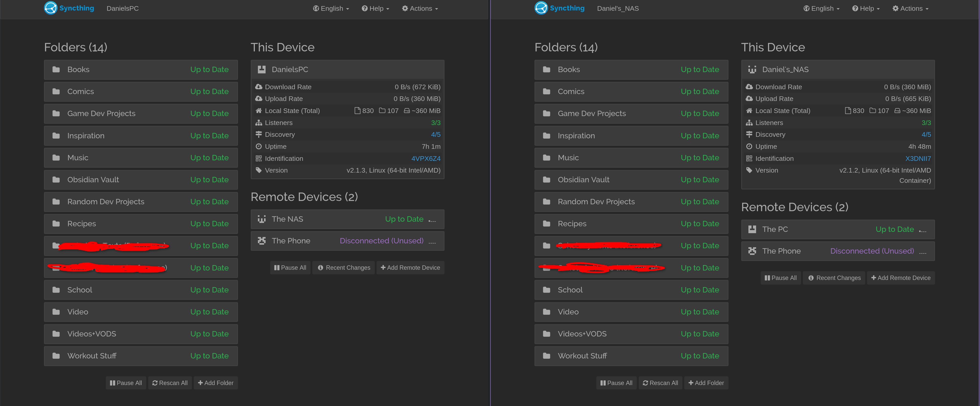The height and width of the screenshot is (406, 980).
Task: Click Discovery 4/5 value in DanielsPC window
Action: coord(436,135)
